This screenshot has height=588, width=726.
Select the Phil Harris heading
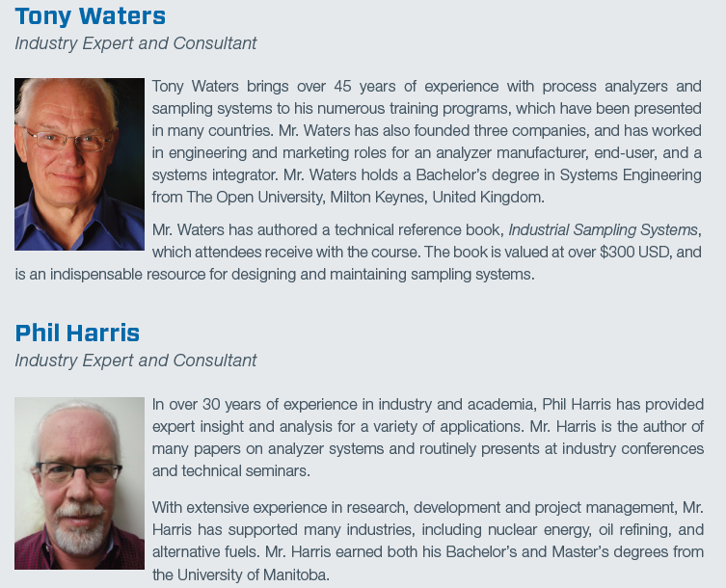tap(77, 333)
